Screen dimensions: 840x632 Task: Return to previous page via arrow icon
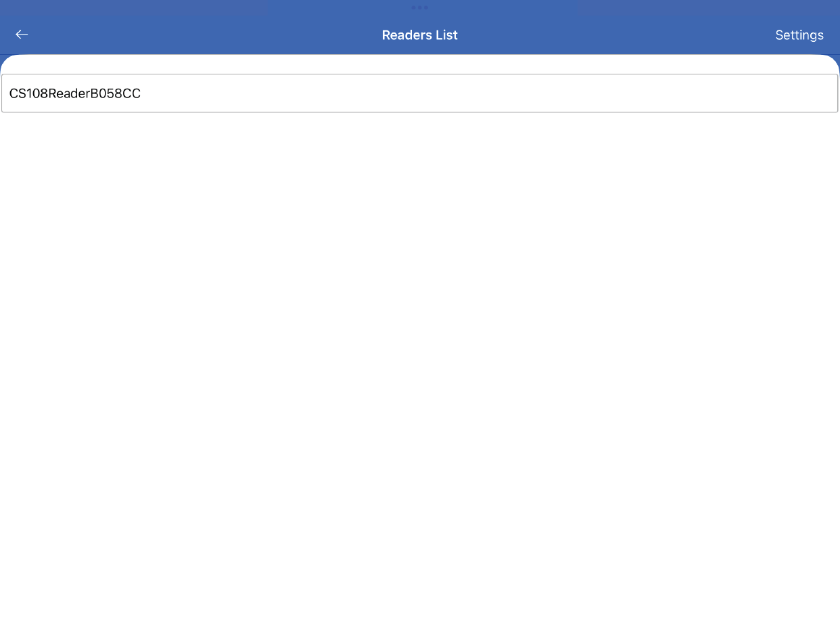click(22, 35)
